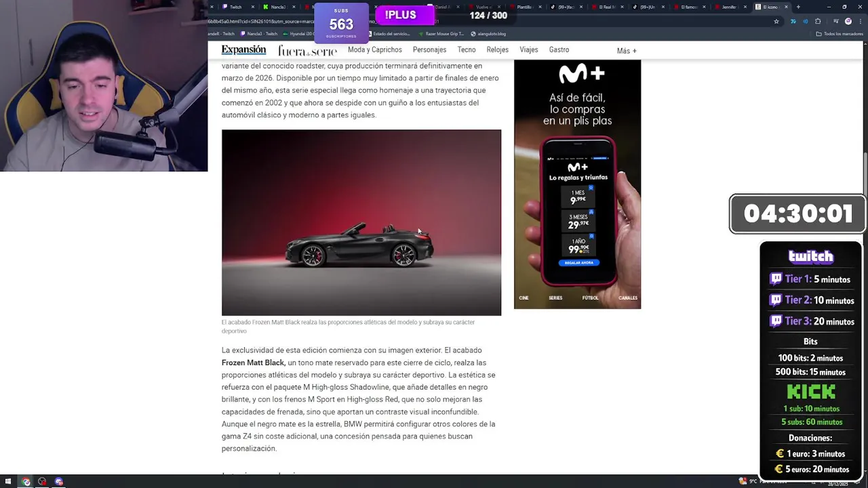This screenshot has width=868, height=488.
Task: Click the KICK logo in overlay
Action: click(x=811, y=392)
